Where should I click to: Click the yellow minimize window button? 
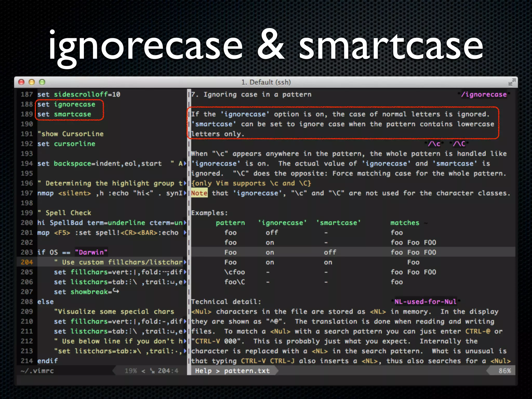point(32,82)
